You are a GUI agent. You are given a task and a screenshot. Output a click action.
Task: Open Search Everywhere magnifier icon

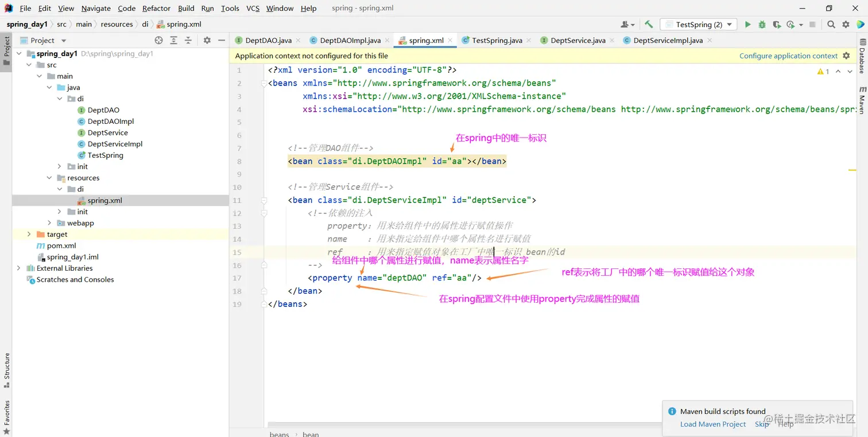coord(831,25)
